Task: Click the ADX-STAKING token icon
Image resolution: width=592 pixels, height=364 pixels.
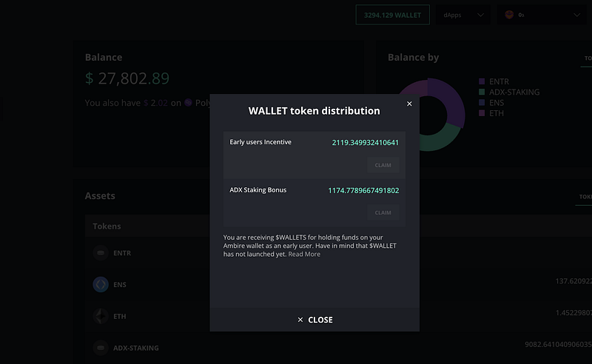Action: 101,348
